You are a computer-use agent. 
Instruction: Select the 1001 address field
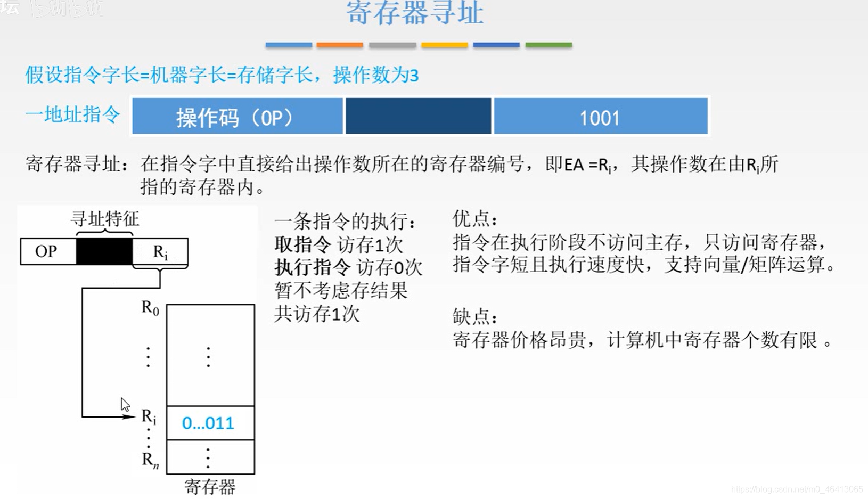pyautogui.click(x=601, y=116)
